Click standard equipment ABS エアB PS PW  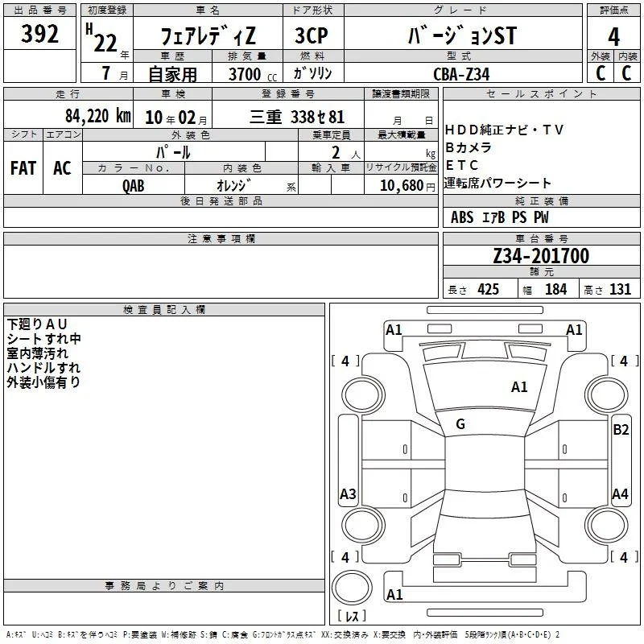tap(499, 217)
